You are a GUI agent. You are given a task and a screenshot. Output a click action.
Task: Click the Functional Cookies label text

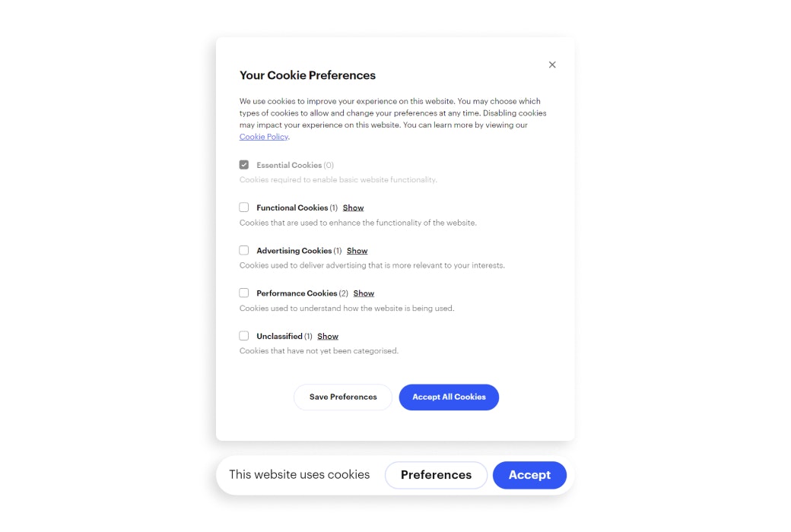point(294,207)
